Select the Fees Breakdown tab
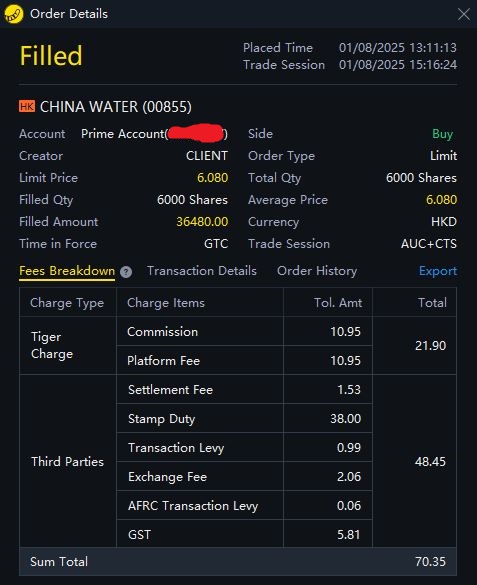The image size is (477, 585). point(67,271)
